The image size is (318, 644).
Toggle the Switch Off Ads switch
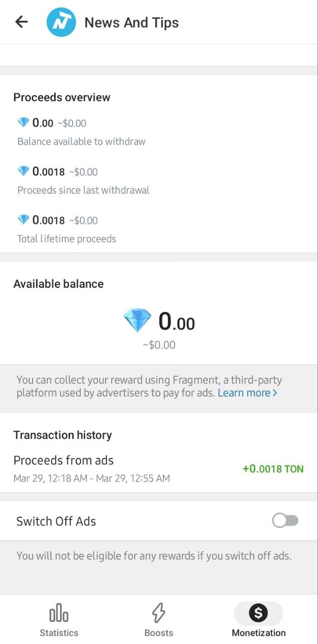(x=285, y=521)
